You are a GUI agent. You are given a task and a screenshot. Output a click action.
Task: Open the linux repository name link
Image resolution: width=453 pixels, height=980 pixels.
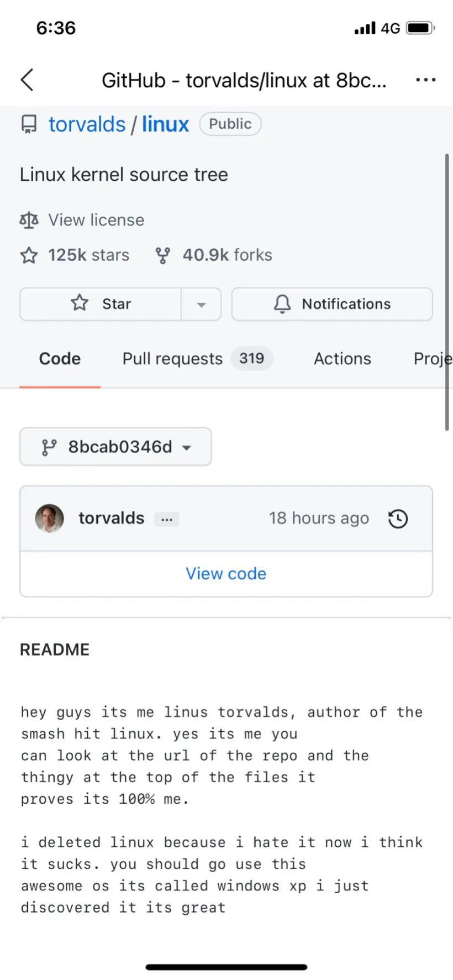(165, 124)
